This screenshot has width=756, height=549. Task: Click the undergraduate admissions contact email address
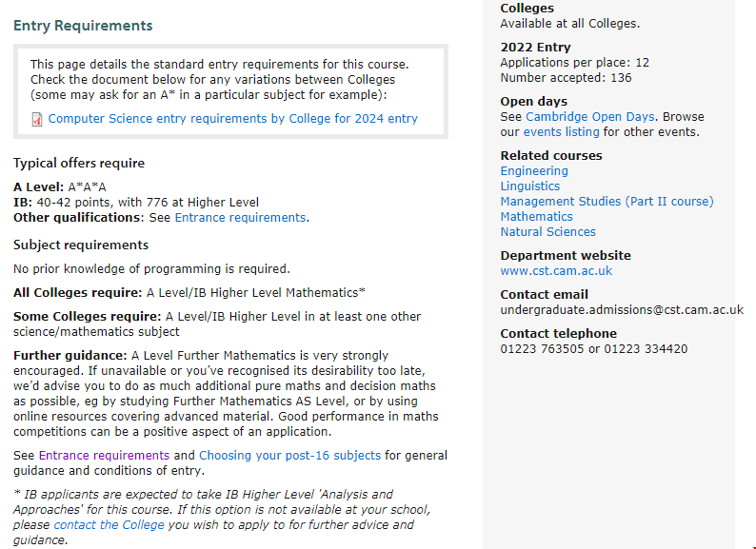coord(622,310)
